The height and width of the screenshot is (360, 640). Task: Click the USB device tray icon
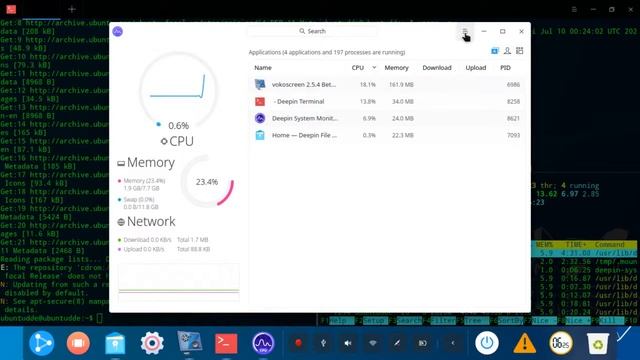(323, 343)
